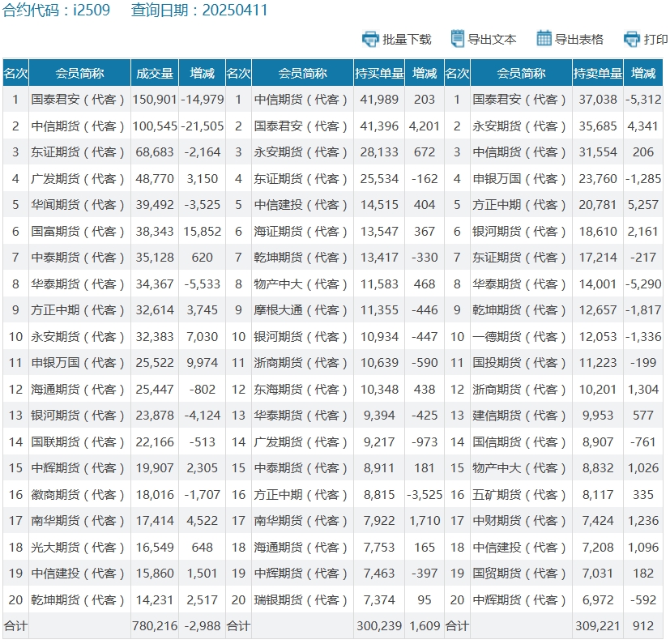This screenshot has height=644, width=670.
Task: Click the print icon
Action: [x=632, y=39]
